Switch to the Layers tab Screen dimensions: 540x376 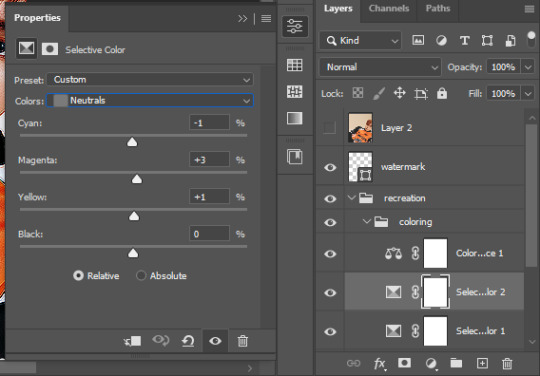point(338,8)
